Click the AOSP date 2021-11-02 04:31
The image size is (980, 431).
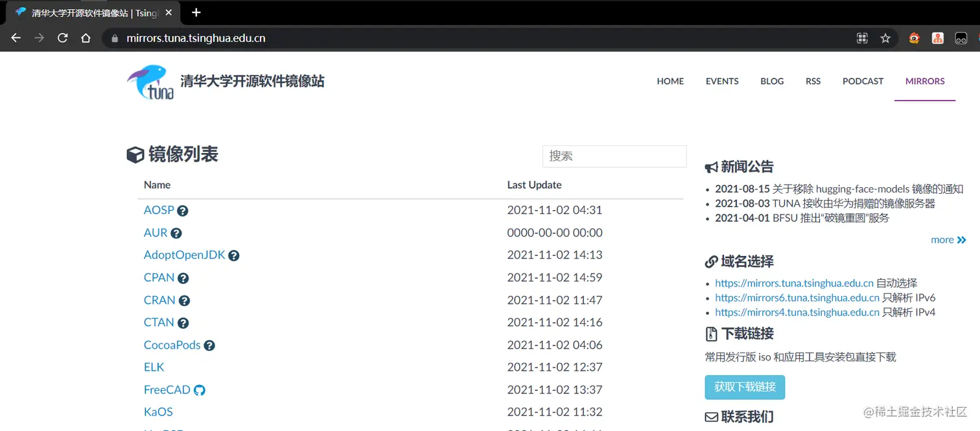click(555, 210)
